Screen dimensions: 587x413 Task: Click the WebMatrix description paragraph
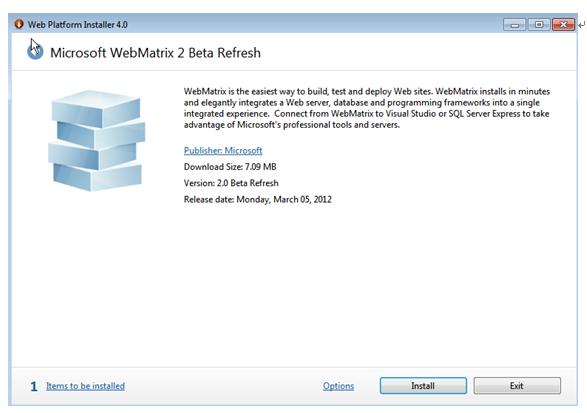(x=367, y=108)
